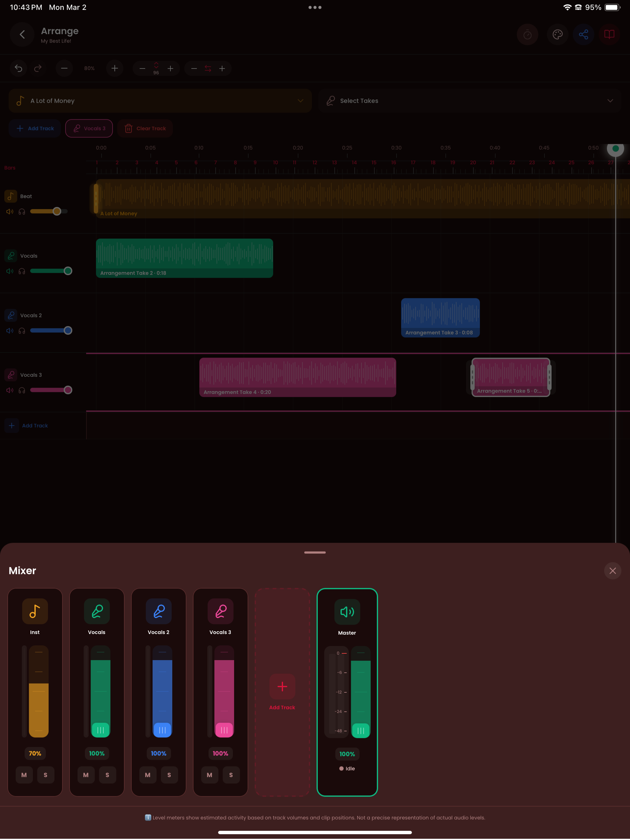Solo the Vocals track headphones icon
Screen dimensions: 630x840
coord(22,271)
